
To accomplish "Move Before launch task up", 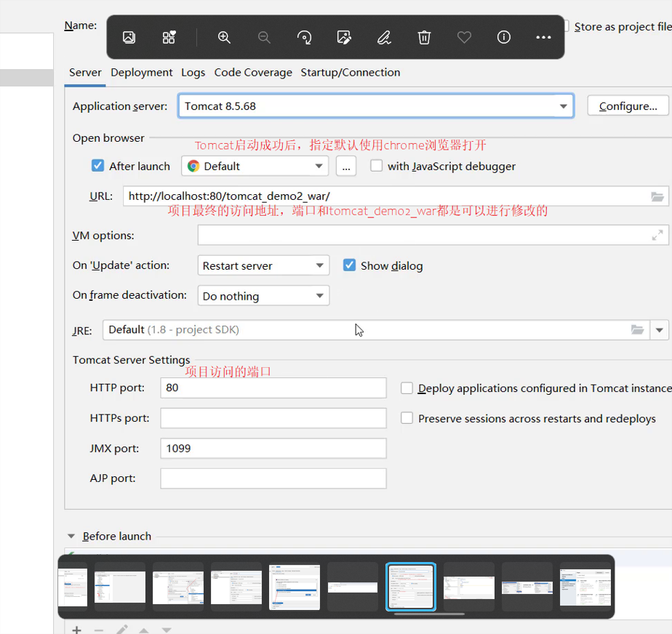I will (x=144, y=630).
